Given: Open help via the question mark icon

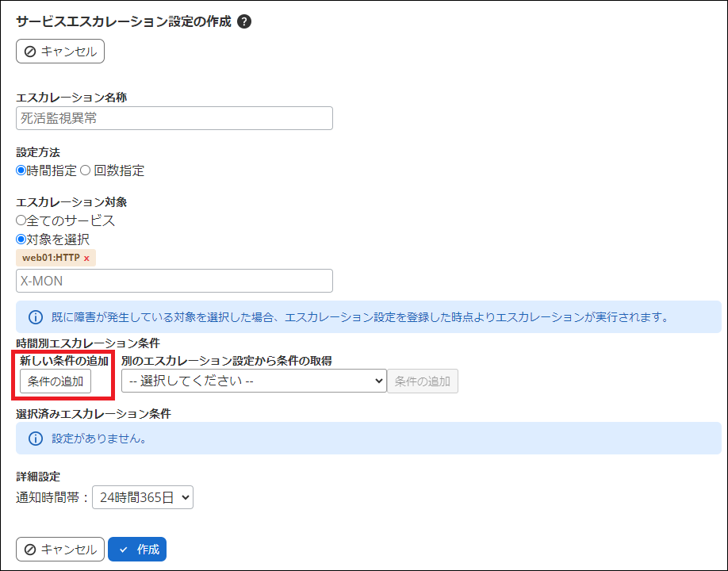Looking at the screenshot, I should coord(243,21).
